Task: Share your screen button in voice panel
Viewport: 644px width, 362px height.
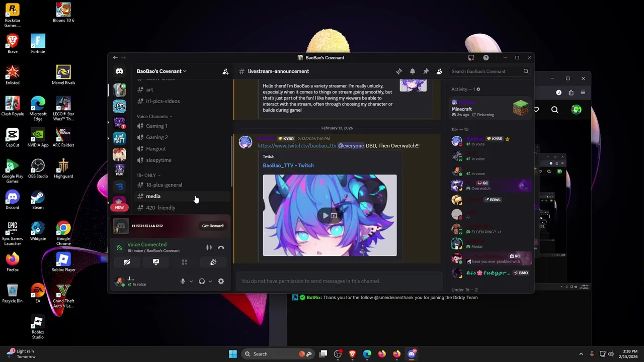Action: coord(156,262)
